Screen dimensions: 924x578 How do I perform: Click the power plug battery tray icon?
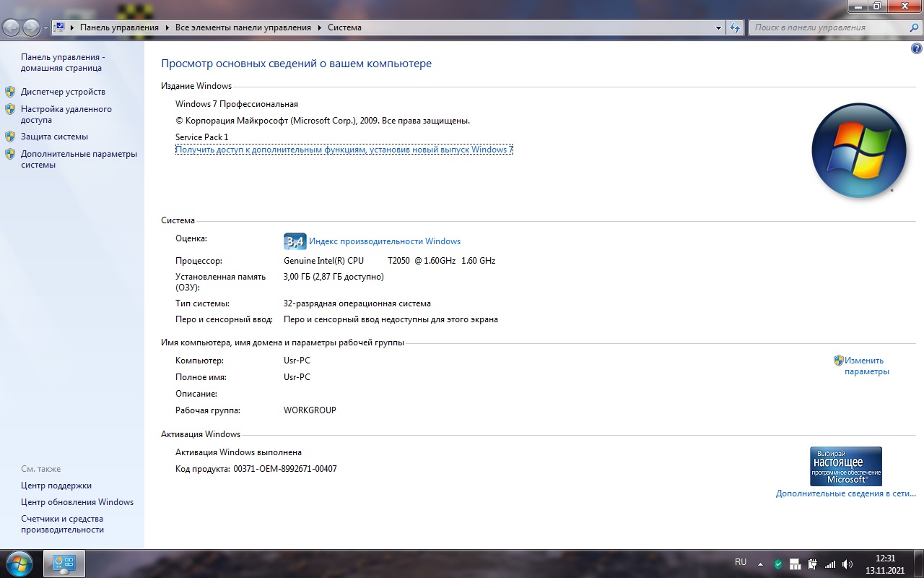[812, 564]
